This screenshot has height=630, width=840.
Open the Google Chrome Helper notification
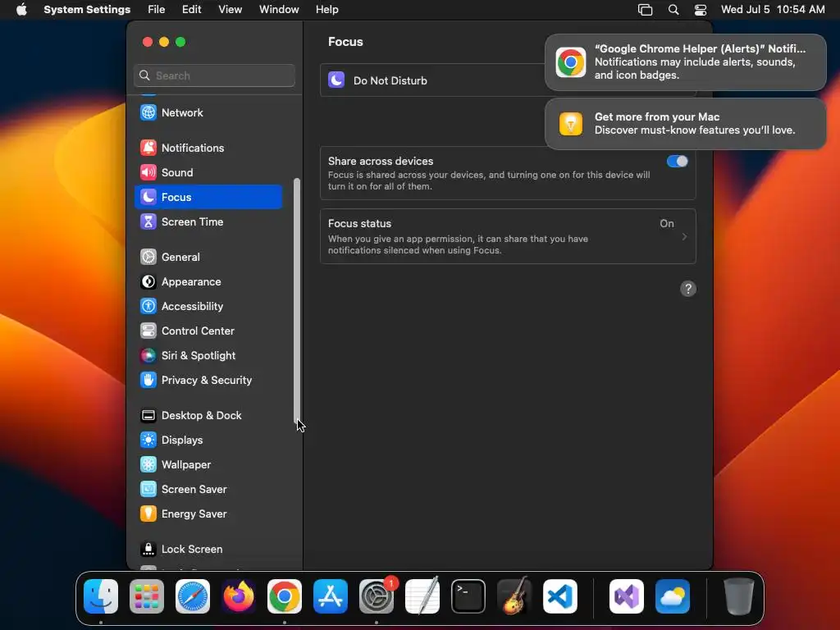pyautogui.click(x=685, y=62)
